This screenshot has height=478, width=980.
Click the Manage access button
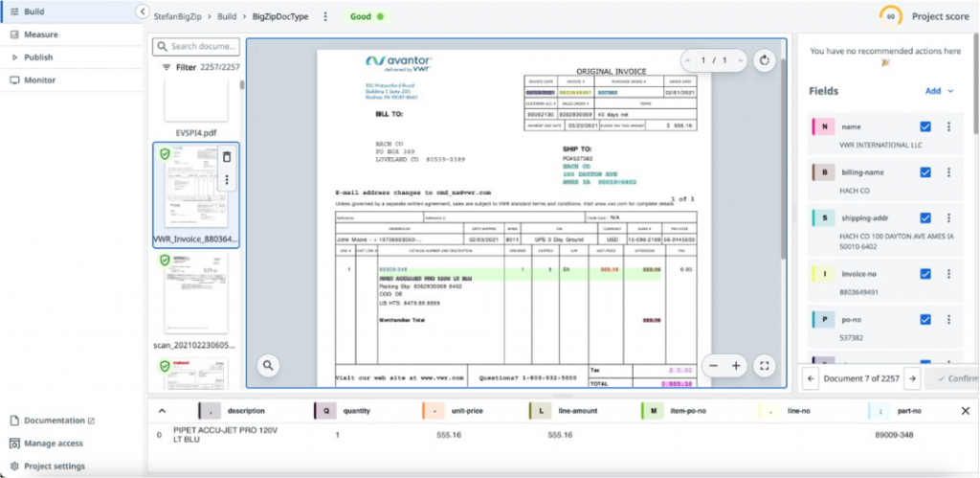pos(53,444)
